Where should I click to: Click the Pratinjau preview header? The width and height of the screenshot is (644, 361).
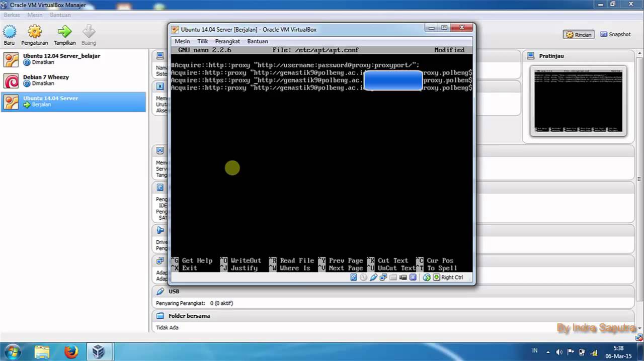551,56
